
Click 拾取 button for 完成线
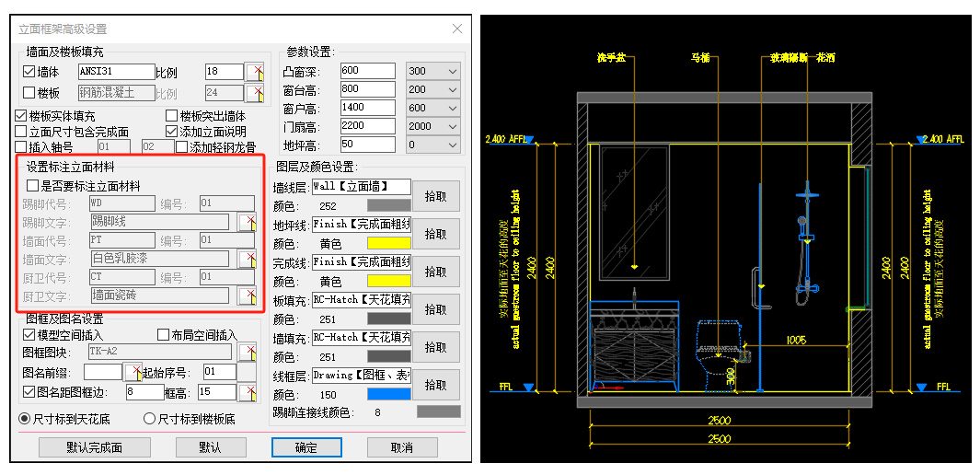coord(436,272)
